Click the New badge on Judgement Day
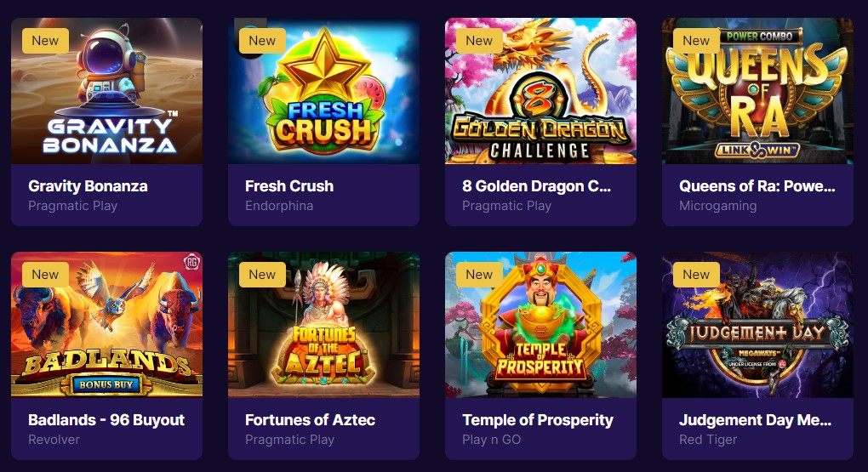 [696, 275]
